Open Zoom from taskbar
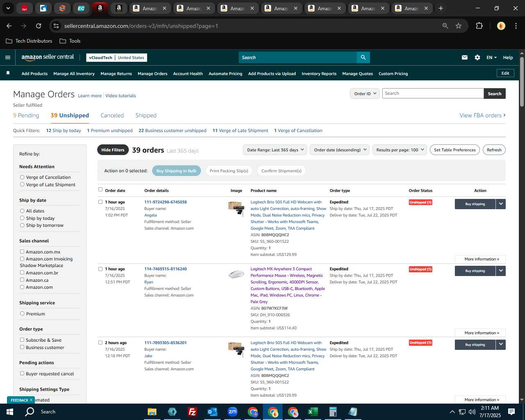525x420 pixels. click(233, 412)
